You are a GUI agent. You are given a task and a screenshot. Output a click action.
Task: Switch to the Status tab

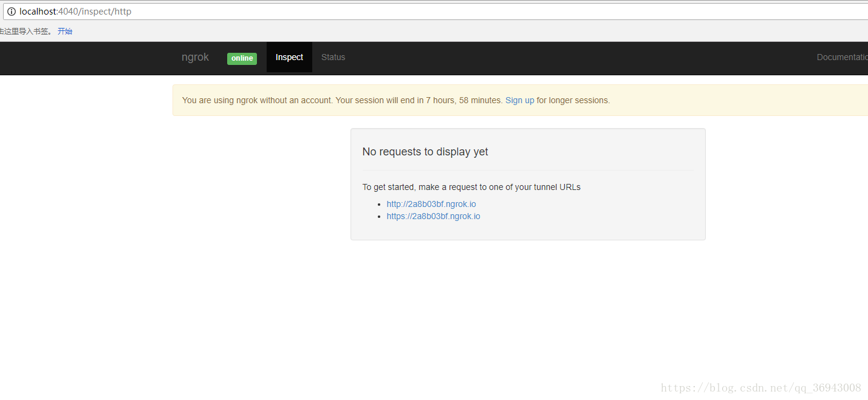coord(333,57)
